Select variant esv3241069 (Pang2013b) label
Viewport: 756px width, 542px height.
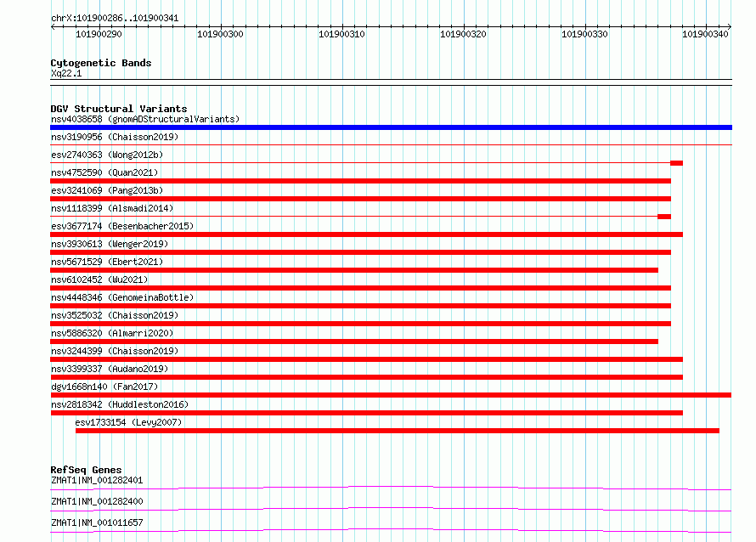107,190
